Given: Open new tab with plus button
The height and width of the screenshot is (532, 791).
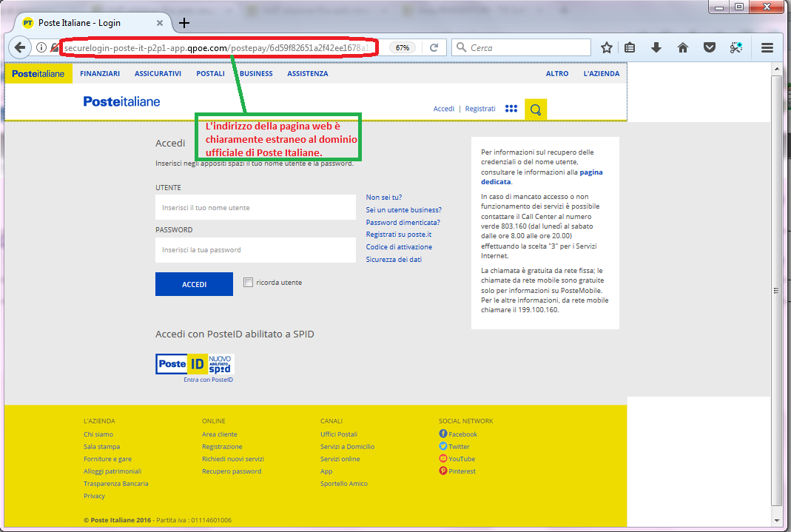Looking at the screenshot, I should pos(184,23).
